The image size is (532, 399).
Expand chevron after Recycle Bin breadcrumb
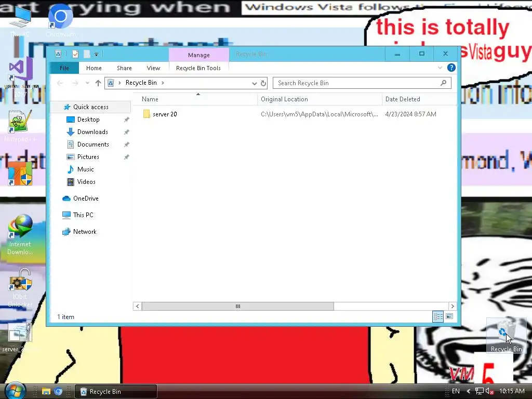point(163,83)
